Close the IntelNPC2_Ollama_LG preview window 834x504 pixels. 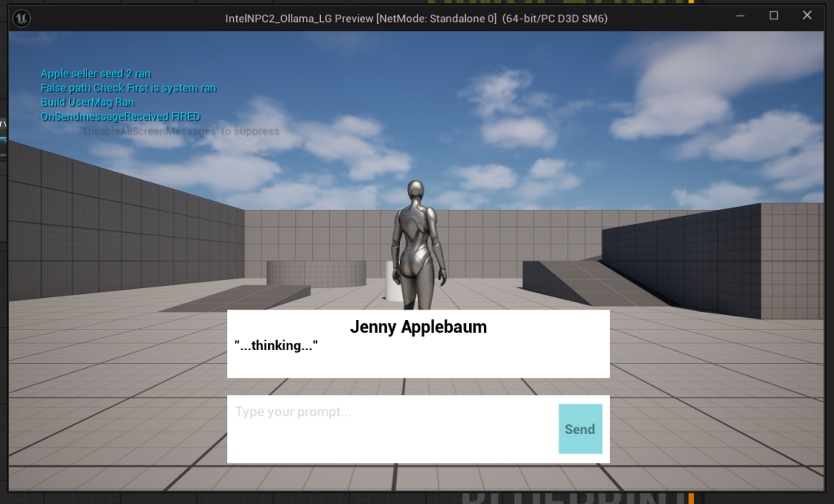tap(807, 16)
